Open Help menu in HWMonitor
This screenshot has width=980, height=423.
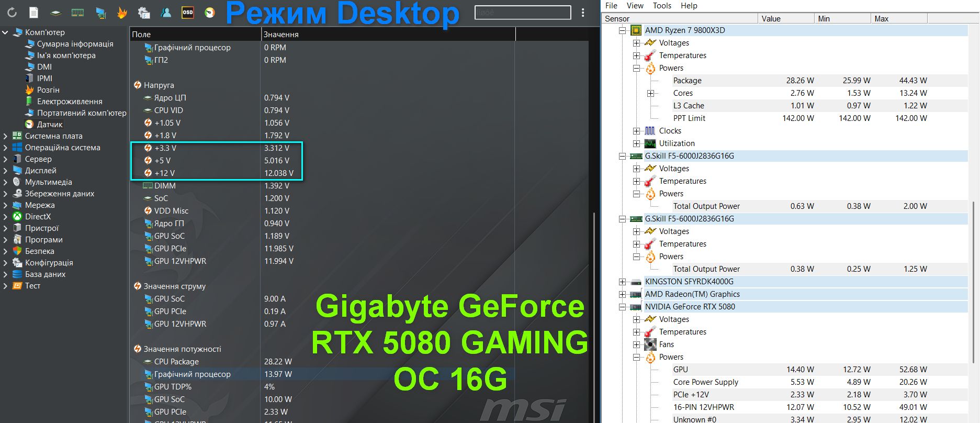(689, 6)
